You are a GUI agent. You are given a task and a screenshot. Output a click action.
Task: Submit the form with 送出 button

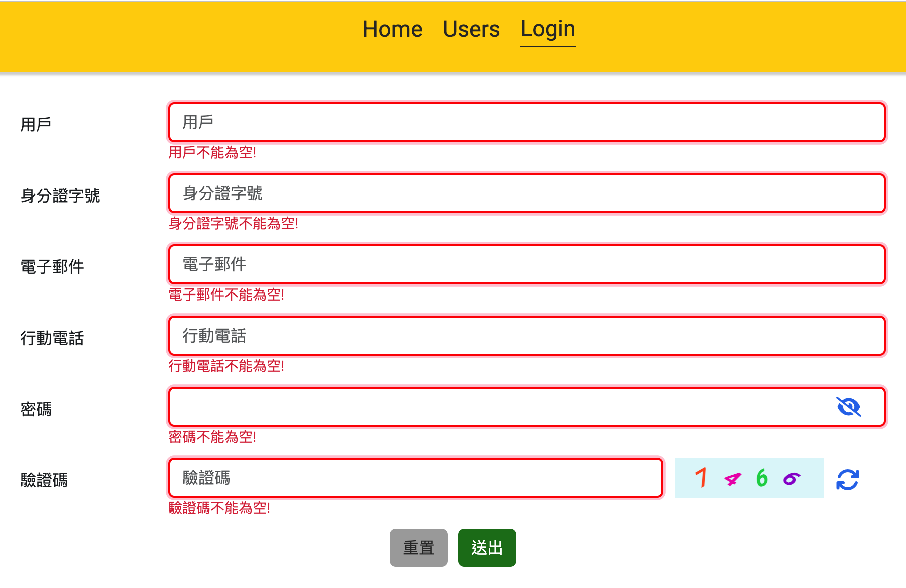coord(487,548)
